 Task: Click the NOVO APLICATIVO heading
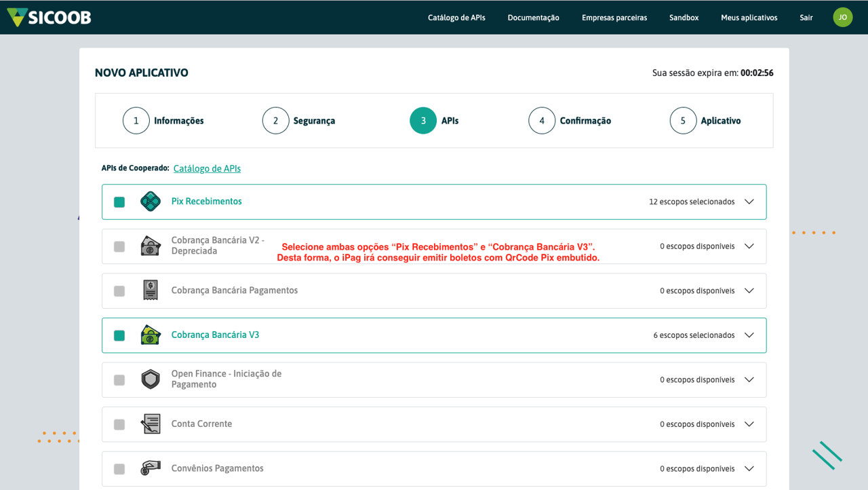pos(142,73)
